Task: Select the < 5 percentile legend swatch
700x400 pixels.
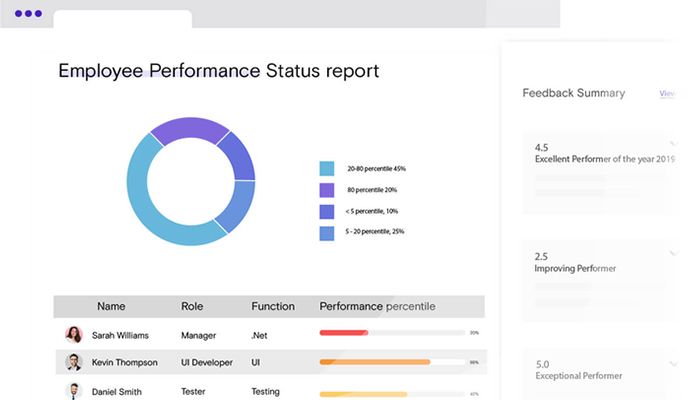Action: click(x=327, y=211)
